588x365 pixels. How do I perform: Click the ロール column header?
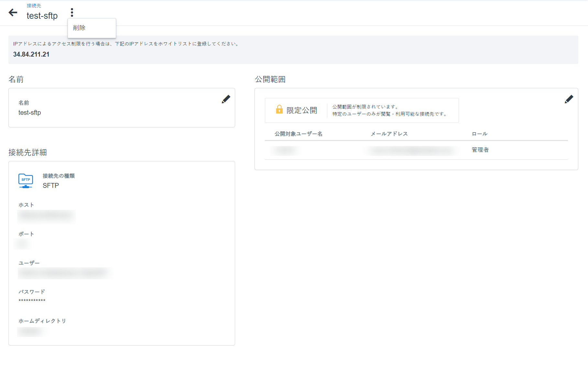[x=480, y=134]
